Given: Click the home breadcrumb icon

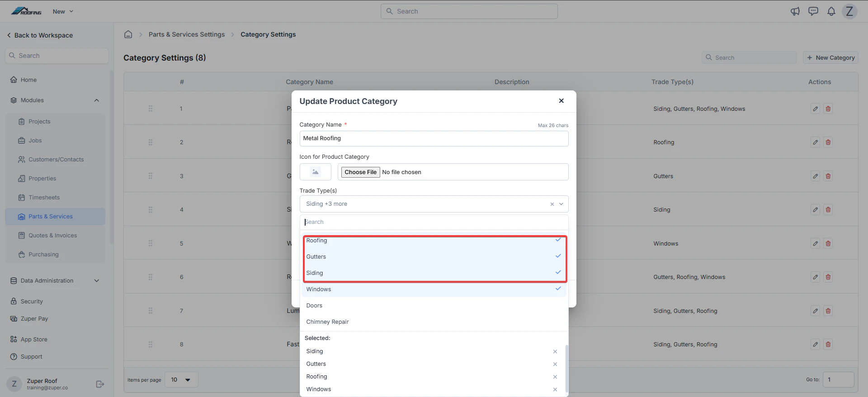Looking at the screenshot, I should tap(128, 34).
